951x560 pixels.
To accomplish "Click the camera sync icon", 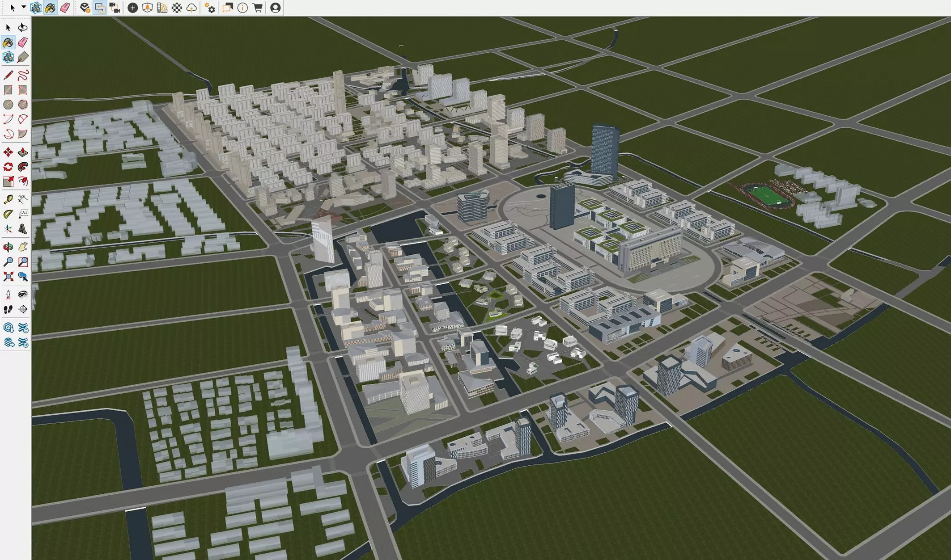I will [x=115, y=8].
